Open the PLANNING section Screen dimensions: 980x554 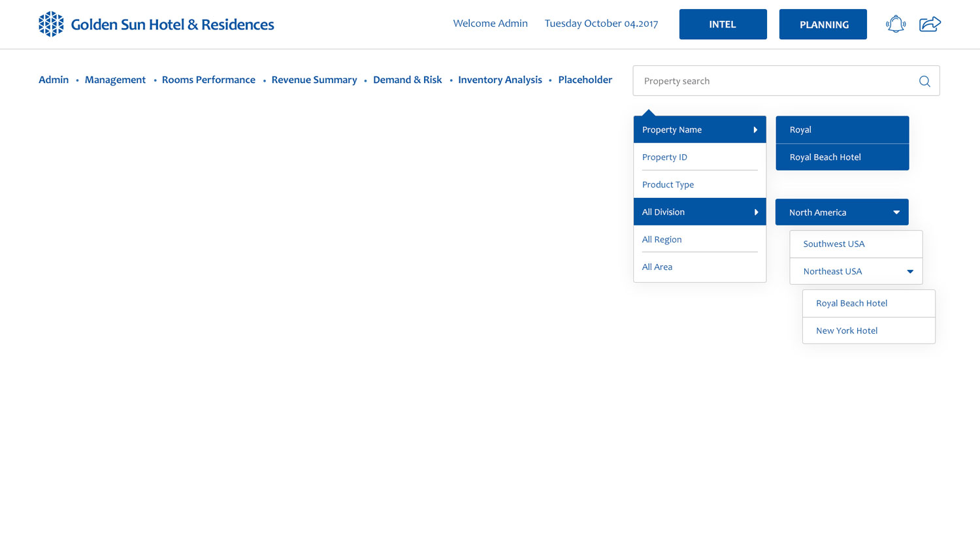[823, 24]
